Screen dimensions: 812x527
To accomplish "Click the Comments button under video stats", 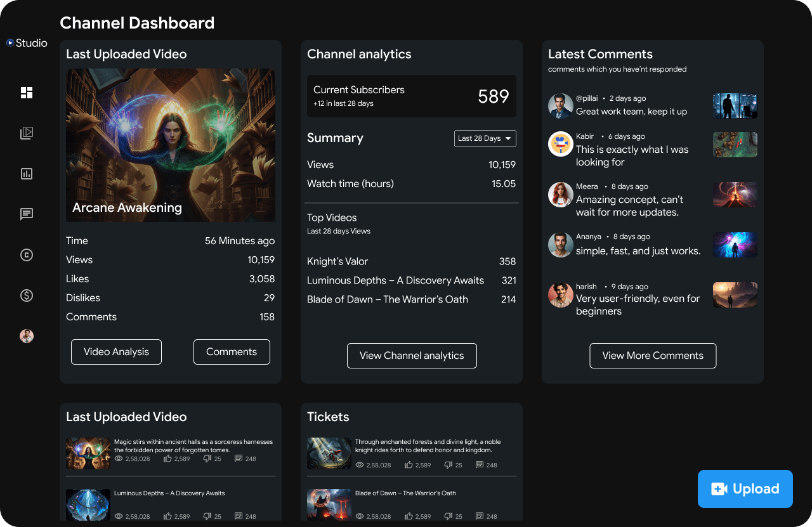I will (x=232, y=352).
